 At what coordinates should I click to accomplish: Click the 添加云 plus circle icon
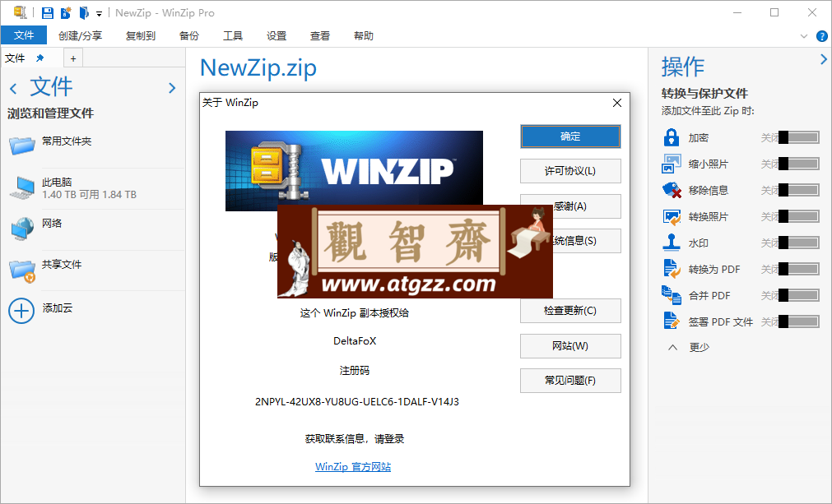coord(21,311)
